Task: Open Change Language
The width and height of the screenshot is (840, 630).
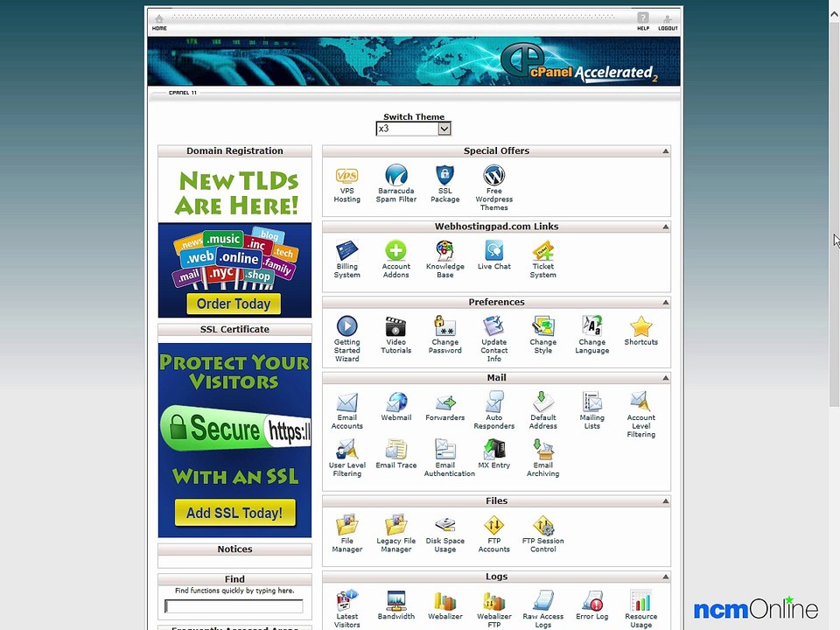Action: tap(592, 336)
